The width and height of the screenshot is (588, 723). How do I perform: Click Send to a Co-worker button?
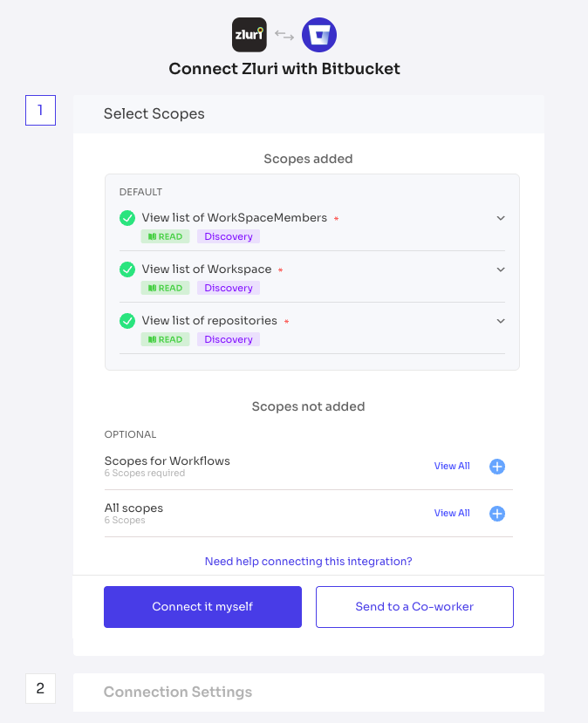pos(414,607)
